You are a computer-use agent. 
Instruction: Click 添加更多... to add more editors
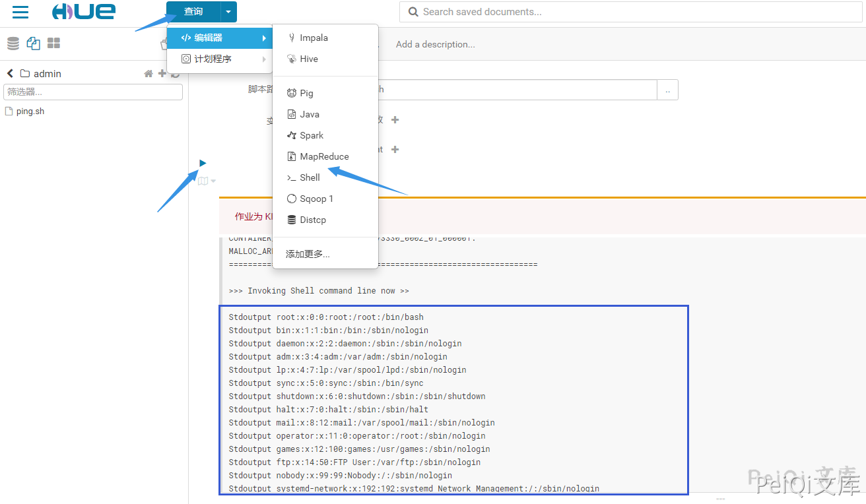coord(308,254)
